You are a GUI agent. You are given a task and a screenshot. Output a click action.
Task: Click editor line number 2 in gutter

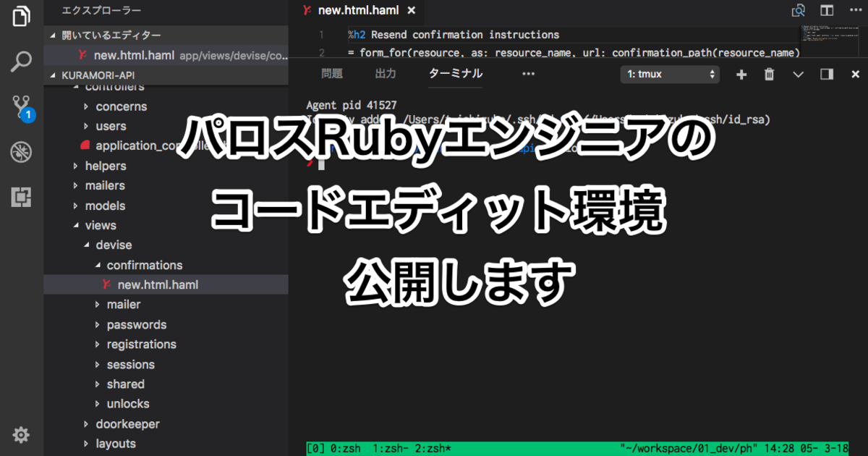pos(321,52)
